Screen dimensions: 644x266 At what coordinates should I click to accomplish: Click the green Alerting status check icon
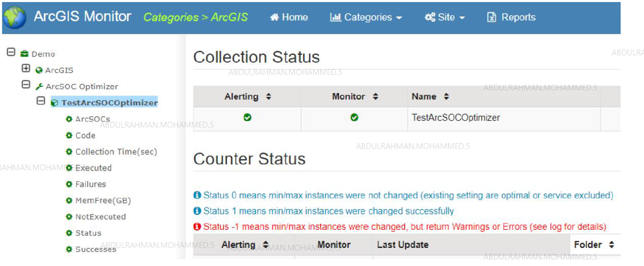pyautogui.click(x=248, y=118)
